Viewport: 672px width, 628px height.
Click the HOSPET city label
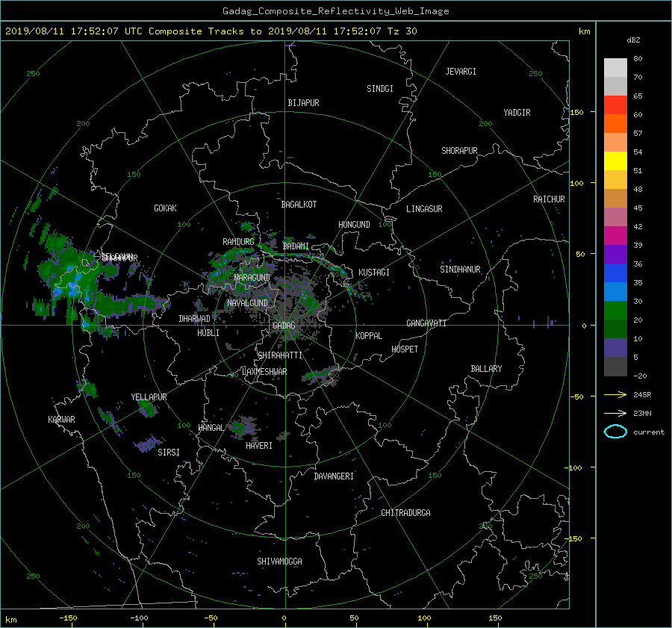(x=405, y=349)
